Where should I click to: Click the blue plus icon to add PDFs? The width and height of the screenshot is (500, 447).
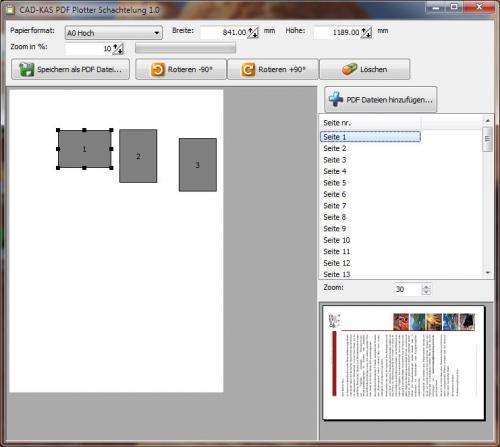[336, 99]
